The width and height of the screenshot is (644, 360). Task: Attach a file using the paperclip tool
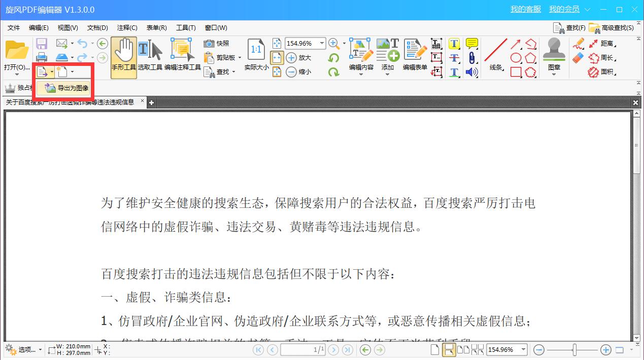coord(471,58)
